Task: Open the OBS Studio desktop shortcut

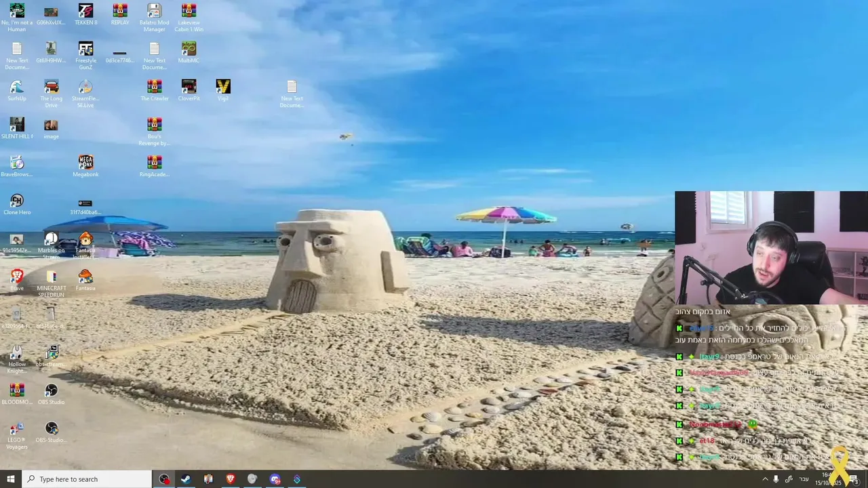Action: pyautogui.click(x=51, y=394)
